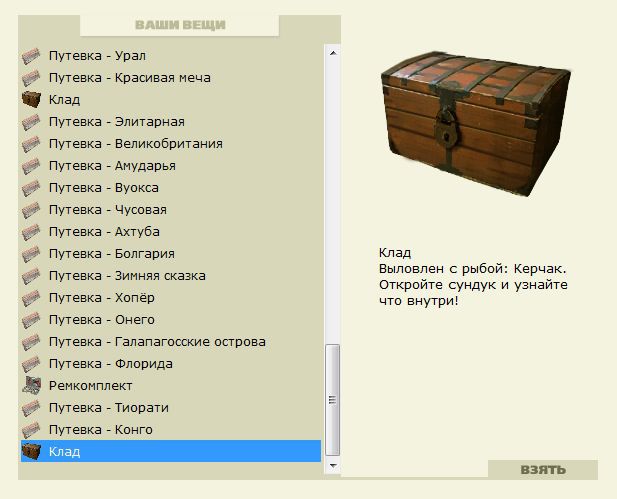Select the item Путевка - Урал
Viewport: 617px width, 499px height.
(97, 56)
